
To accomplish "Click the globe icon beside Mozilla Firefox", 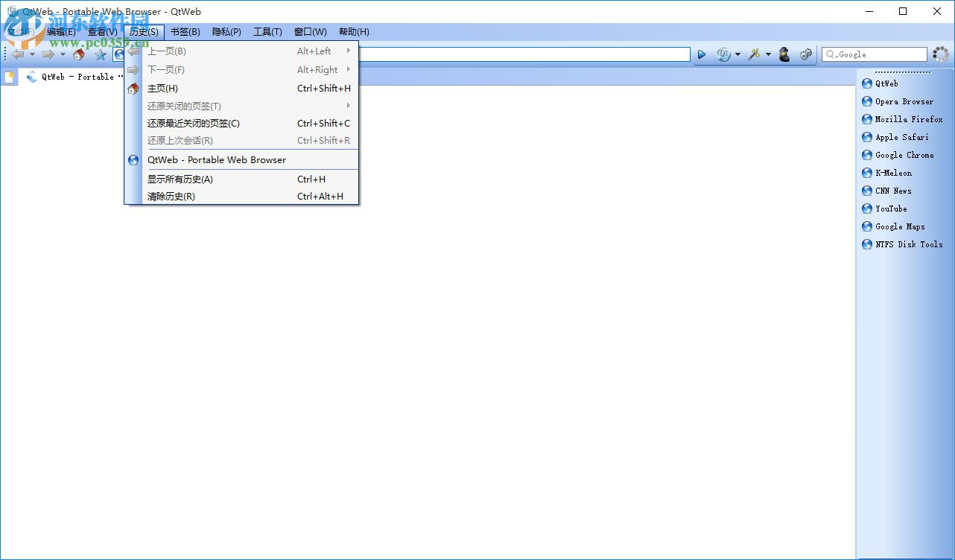I will pyautogui.click(x=867, y=119).
